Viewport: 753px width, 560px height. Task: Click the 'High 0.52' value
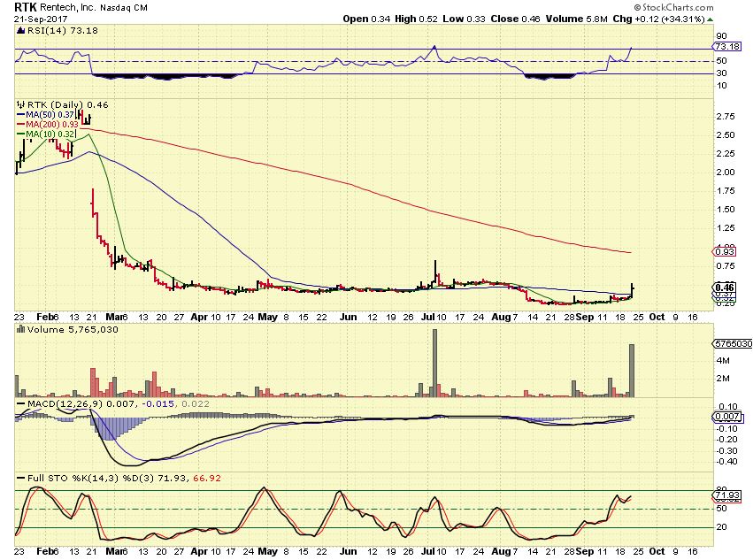coord(416,19)
